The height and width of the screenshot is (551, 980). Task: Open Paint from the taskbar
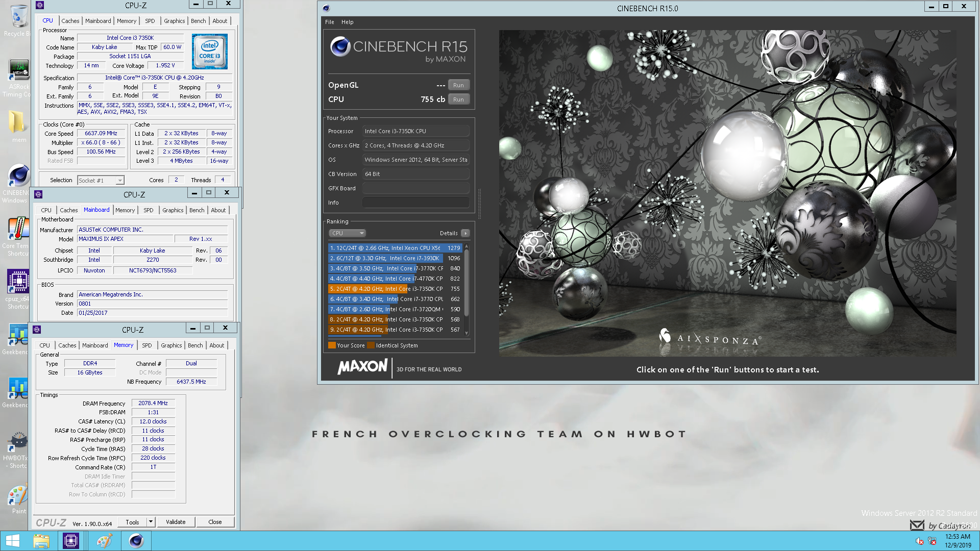click(x=104, y=541)
